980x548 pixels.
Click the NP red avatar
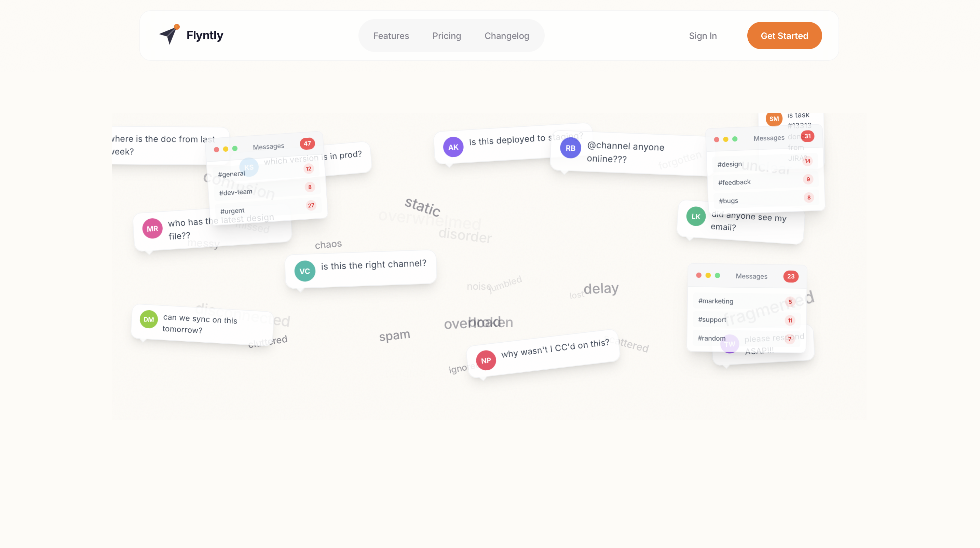pyautogui.click(x=486, y=360)
